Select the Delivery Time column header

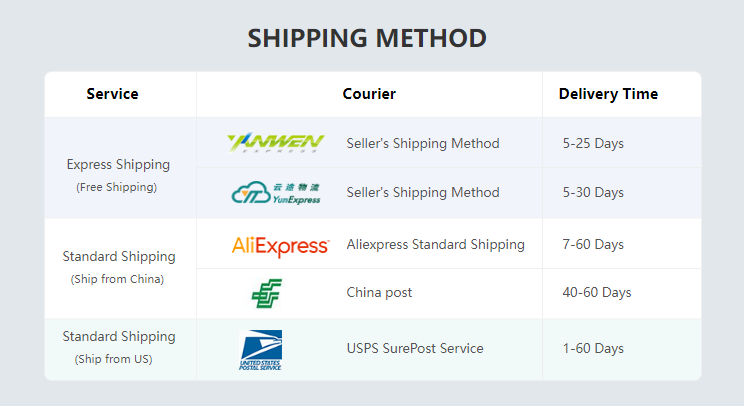coord(608,94)
